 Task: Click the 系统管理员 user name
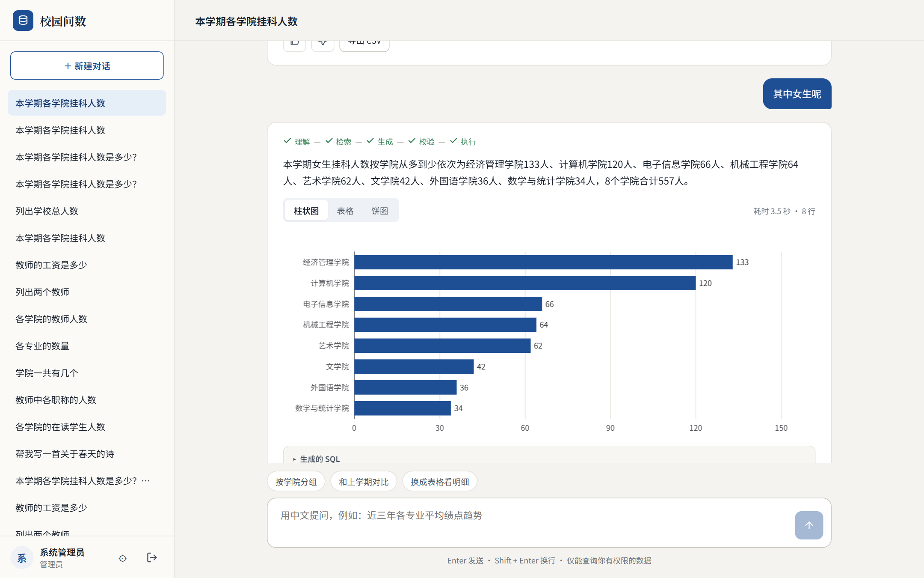62,552
